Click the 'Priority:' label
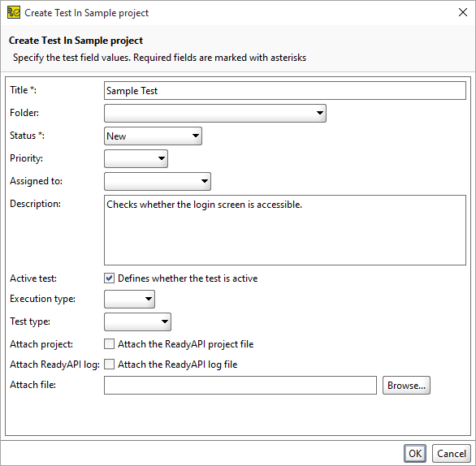476x466 pixels. (26, 158)
